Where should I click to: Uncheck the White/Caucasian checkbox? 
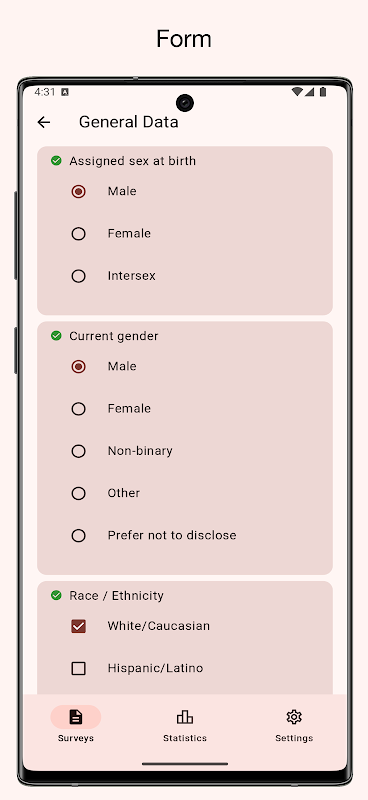(78, 626)
